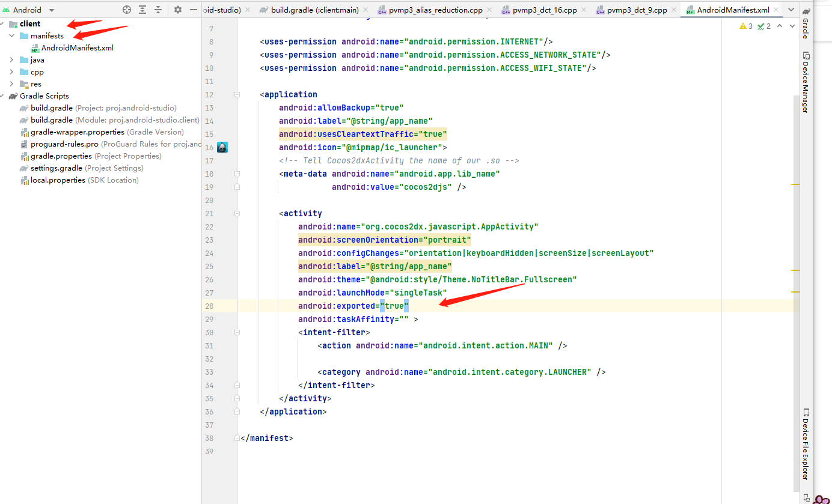Screen dimensions: 832x504
Task: Select the client module in the tree
Action: coord(30,24)
